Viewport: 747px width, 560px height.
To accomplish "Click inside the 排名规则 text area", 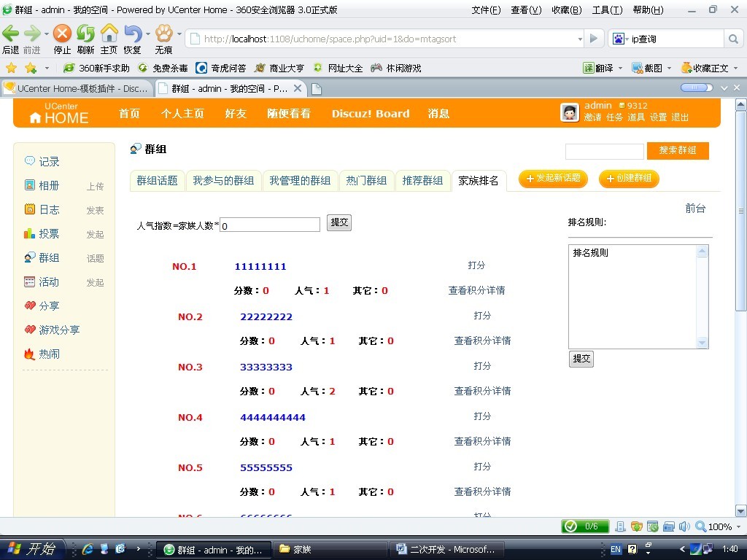I will 632,296.
